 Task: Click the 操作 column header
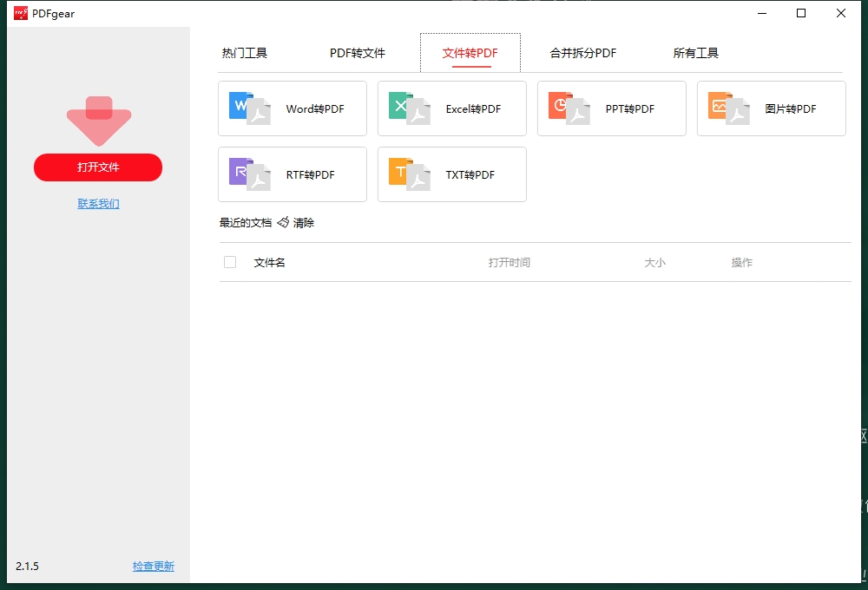pos(742,262)
